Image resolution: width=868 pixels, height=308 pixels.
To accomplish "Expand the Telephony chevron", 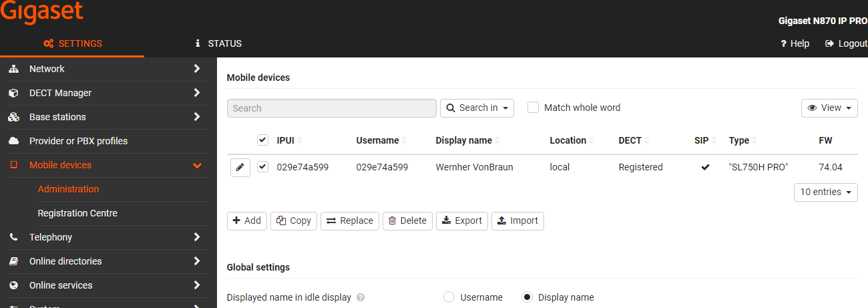I will coord(197,237).
